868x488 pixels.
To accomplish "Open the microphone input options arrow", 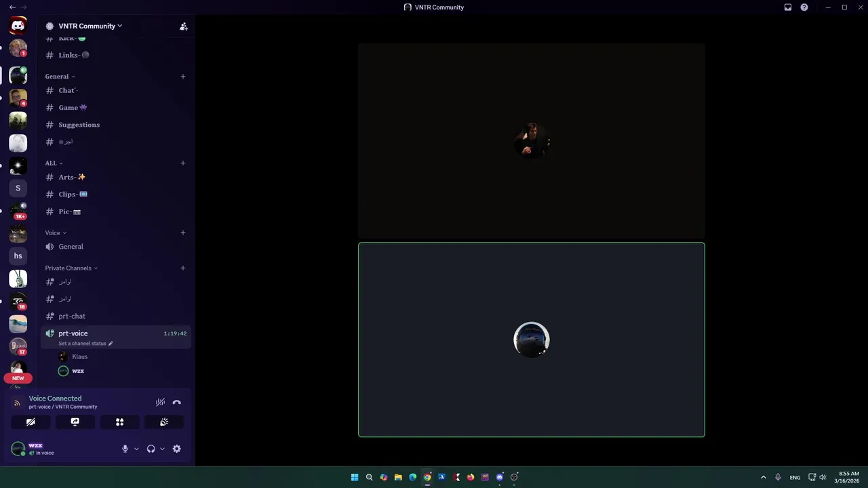I will 136,449.
